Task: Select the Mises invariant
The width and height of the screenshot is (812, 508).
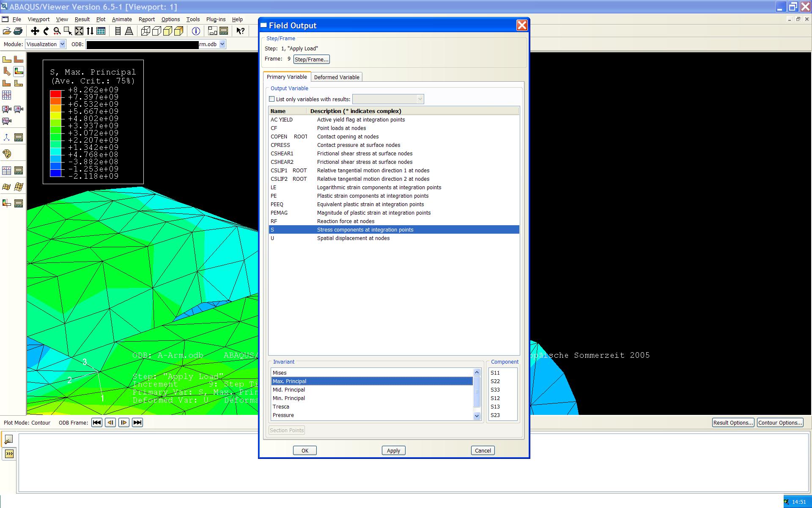Action: click(372, 373)
